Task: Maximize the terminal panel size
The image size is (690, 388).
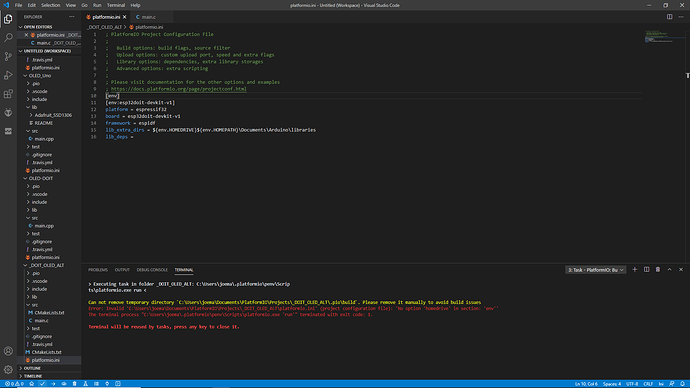Action: point(669,270)
